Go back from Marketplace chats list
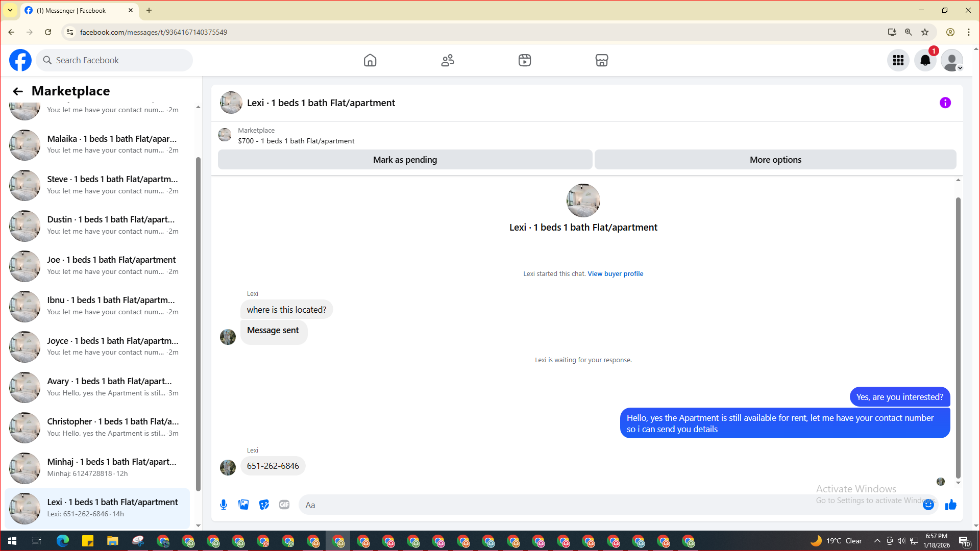The height and width of the screenshot is (551, 980). [18, 91]
